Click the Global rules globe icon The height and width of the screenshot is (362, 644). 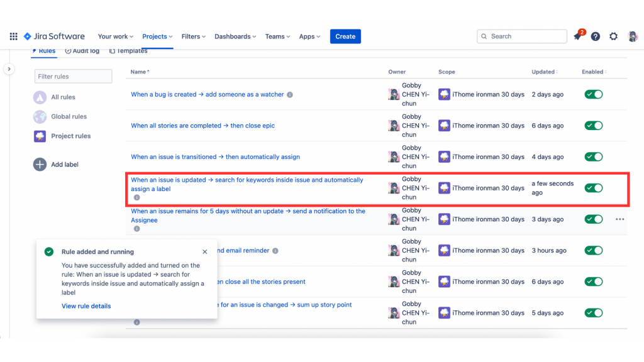(x=40, y=116)
